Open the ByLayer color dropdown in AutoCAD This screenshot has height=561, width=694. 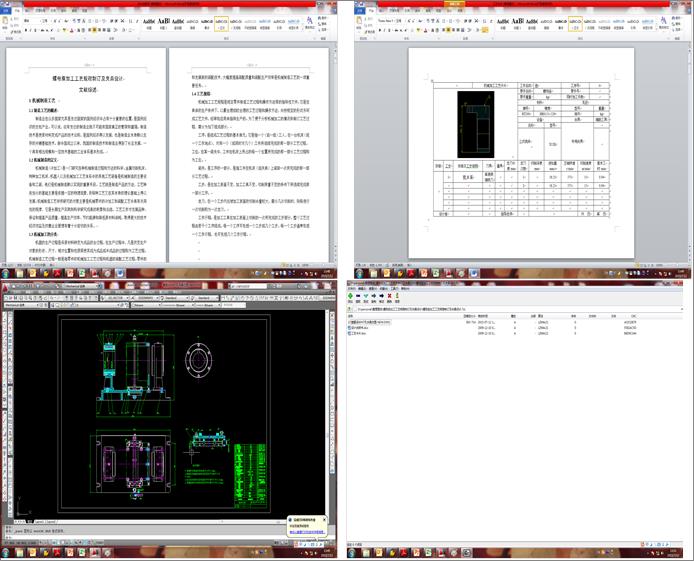(145, 305)
